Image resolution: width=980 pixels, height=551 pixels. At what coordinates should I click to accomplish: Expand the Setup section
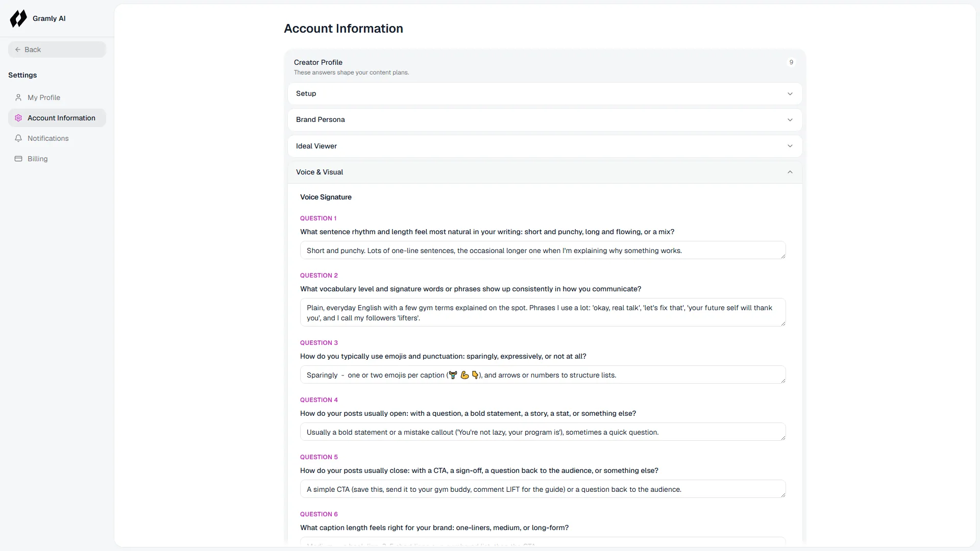pyautogui.click(x=545, y=94)
